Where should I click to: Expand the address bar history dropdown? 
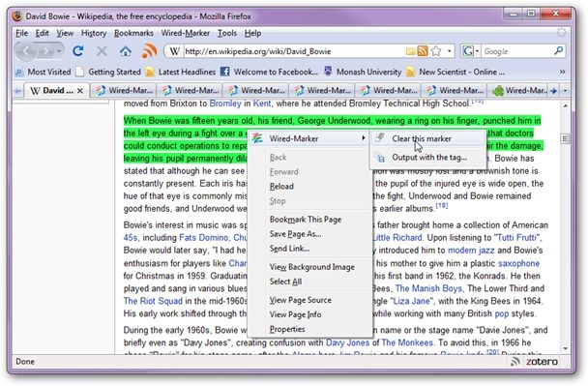450,51
